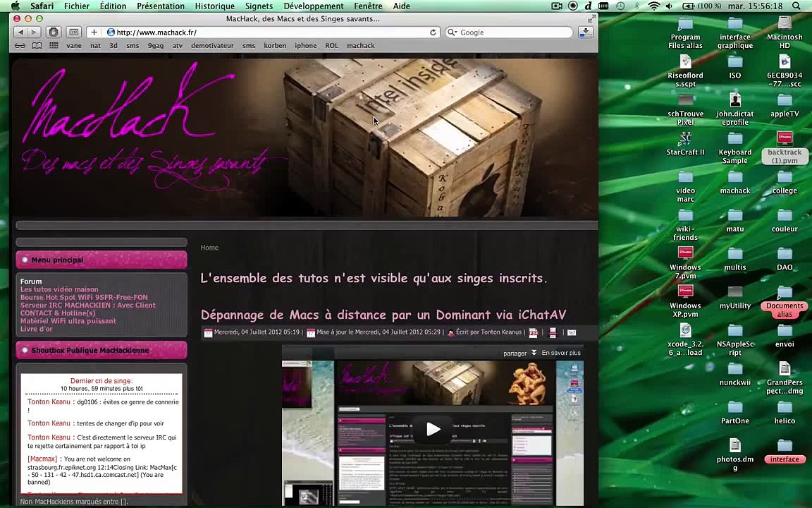
Task: Show all bookmarks via the book icon
Action: (37, 46)
